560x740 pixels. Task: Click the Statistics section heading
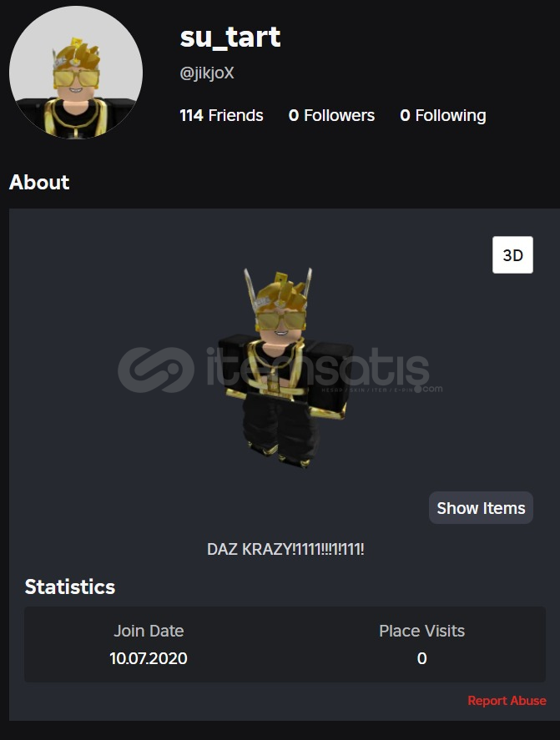[x=70, y=586]
